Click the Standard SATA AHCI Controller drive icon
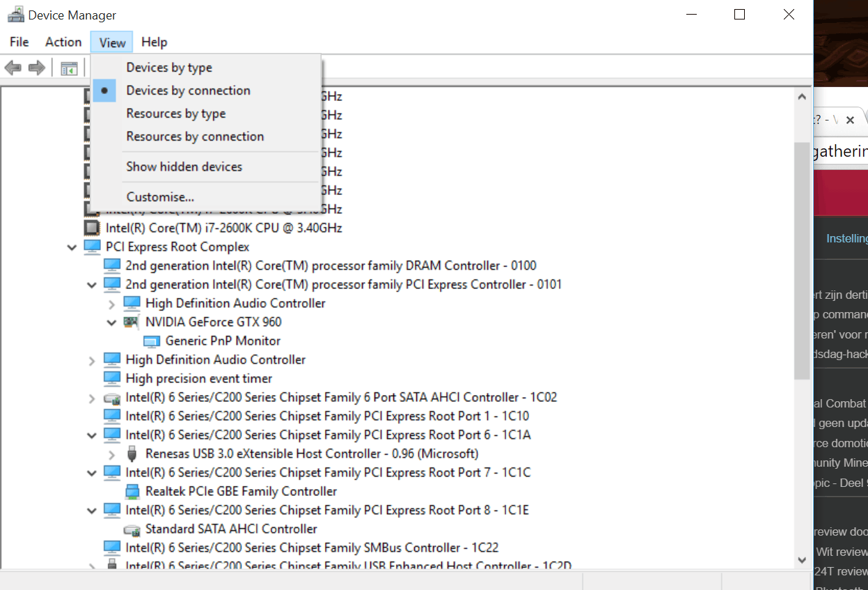Screen dimensions: 868x590 tap(132, 529)
